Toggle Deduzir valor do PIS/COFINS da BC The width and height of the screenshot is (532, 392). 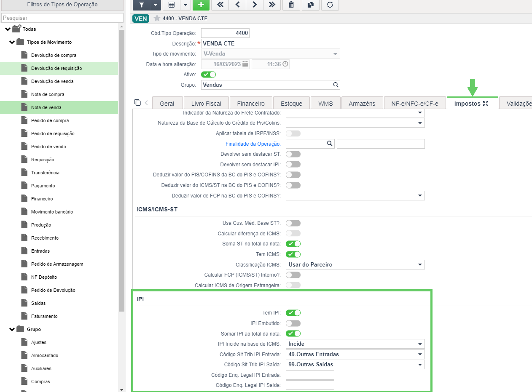click(x=293, y=175)
